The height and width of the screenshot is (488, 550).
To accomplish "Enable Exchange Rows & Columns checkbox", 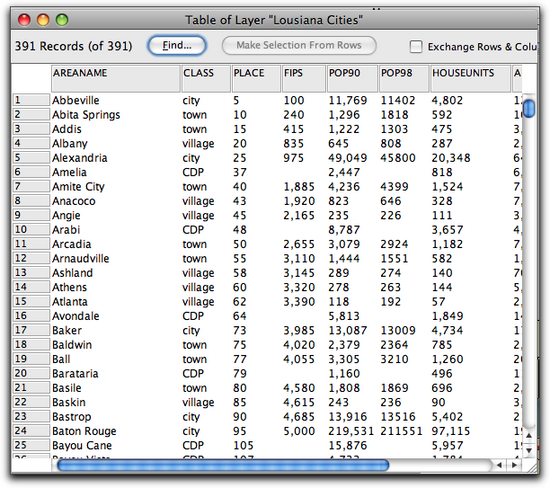I will (x=416, y=46).
